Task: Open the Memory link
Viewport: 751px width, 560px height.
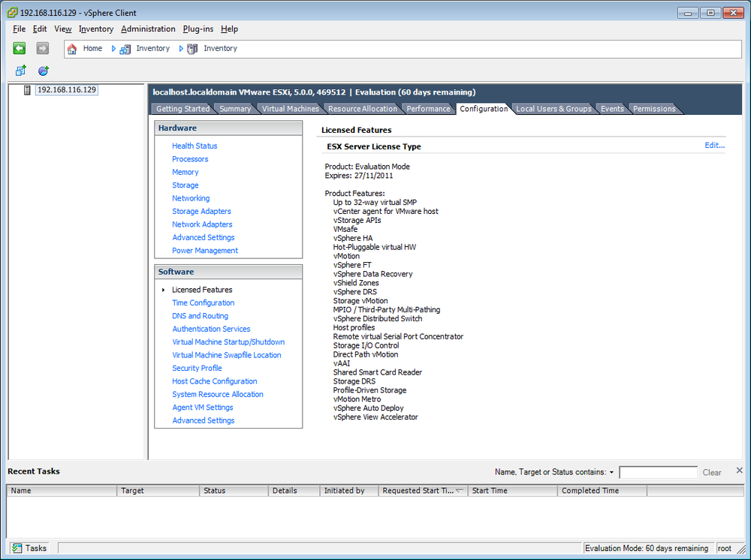Action: pos(185,172)
